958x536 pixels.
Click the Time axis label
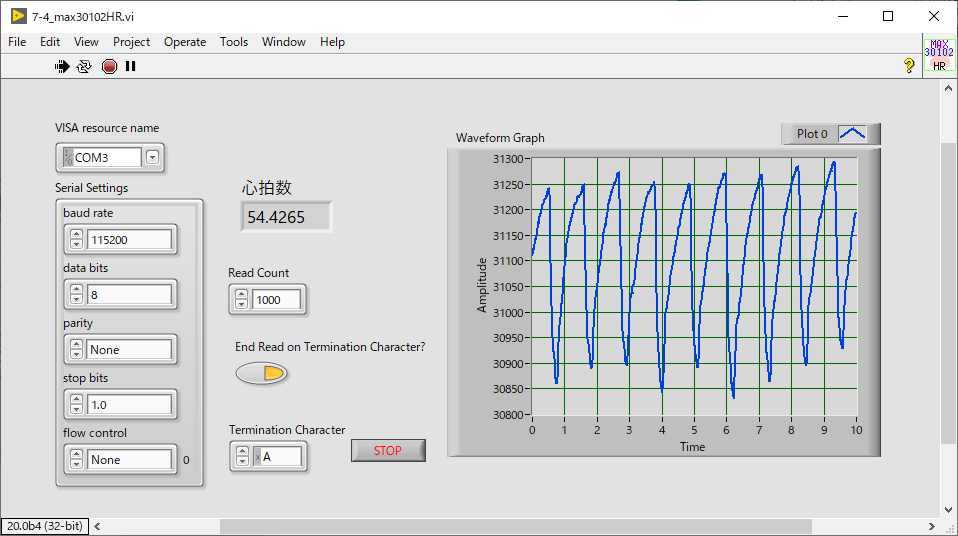pyautogui.click(x=692, y=447)
